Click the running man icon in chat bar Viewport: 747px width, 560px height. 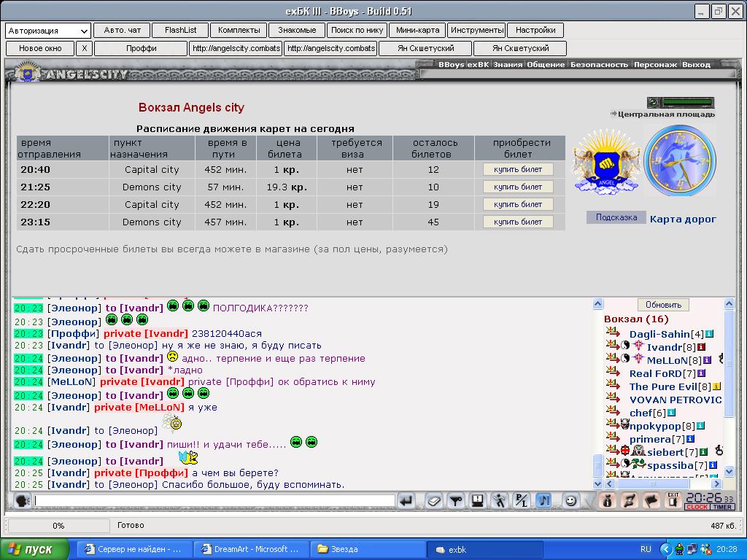click(499, 500)
